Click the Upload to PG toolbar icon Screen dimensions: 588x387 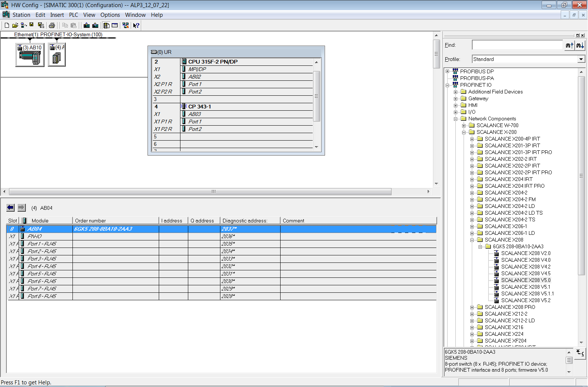pyautogui.click(x=95, y=25)
